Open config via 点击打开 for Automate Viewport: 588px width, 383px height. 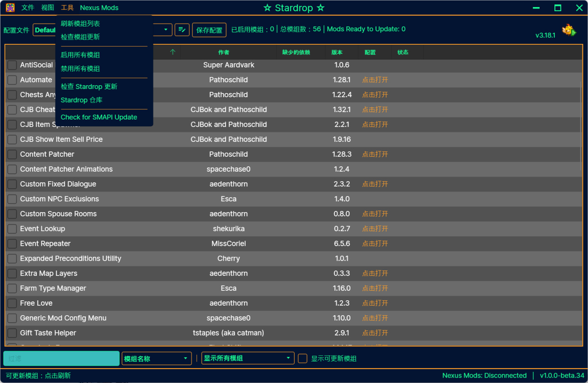click(375, 80)
